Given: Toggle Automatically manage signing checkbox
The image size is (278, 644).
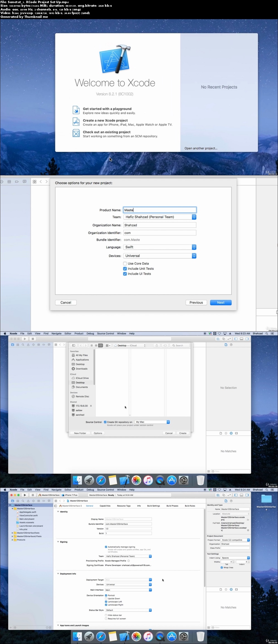Looking at the screenshot, I should point(106,547).
